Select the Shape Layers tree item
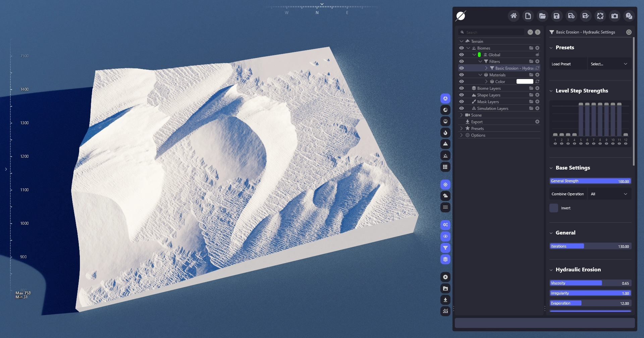 point(488,95)
